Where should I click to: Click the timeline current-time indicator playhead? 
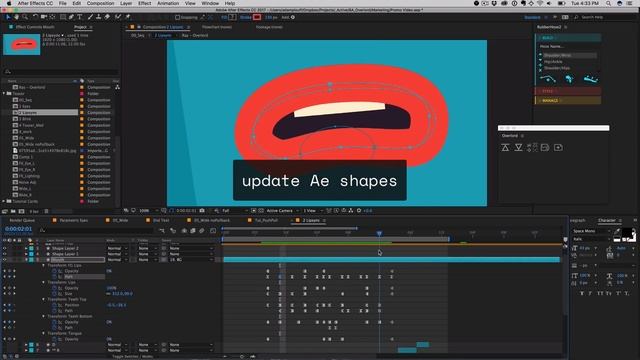(x=379, y=233)
